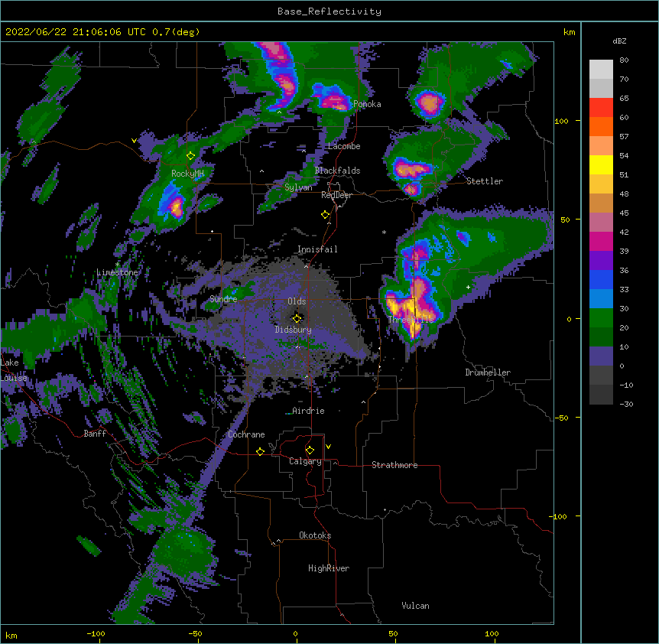The height and width of the screenshot is (644, 659).
Task: Click the Strathmore city label
Action: [x=394, y=465]
